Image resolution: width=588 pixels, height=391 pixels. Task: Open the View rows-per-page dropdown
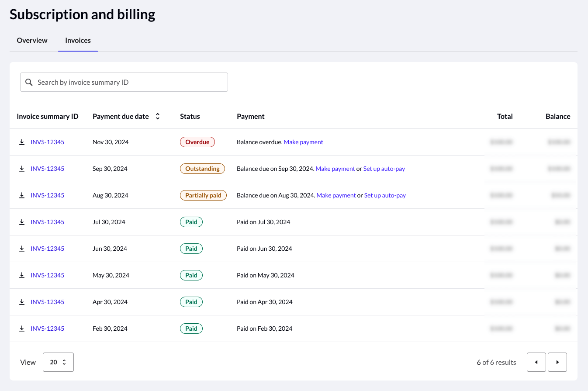[58, 362]
